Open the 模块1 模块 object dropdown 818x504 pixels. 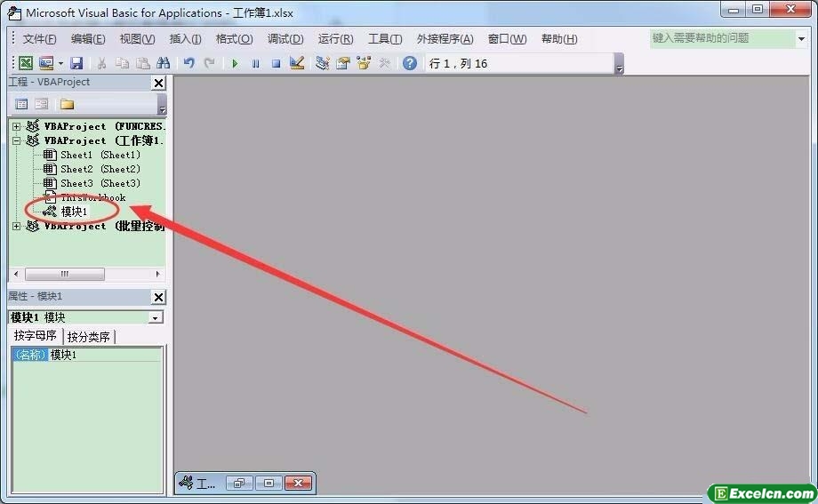coord(156,317)
